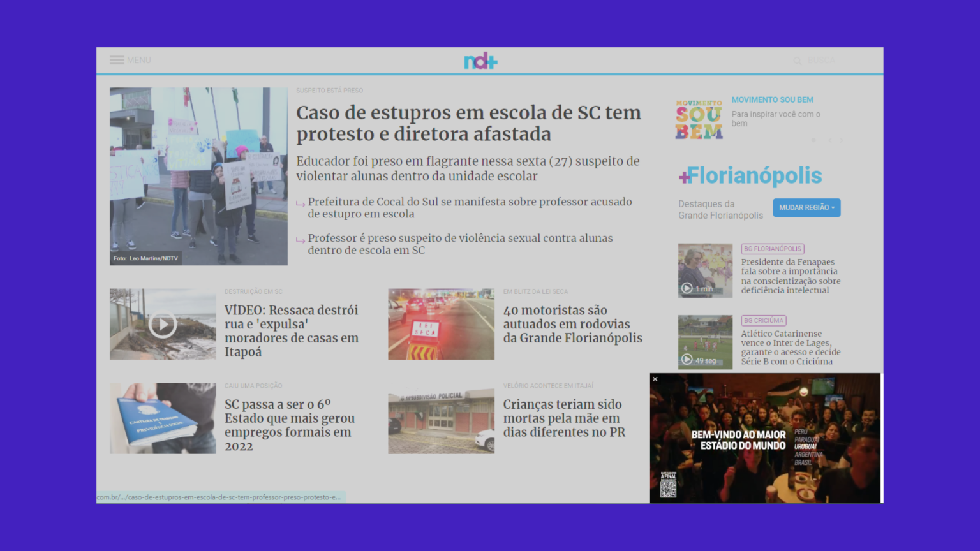Open the hamburger MENU icon
980x551 pixels.
117,60
